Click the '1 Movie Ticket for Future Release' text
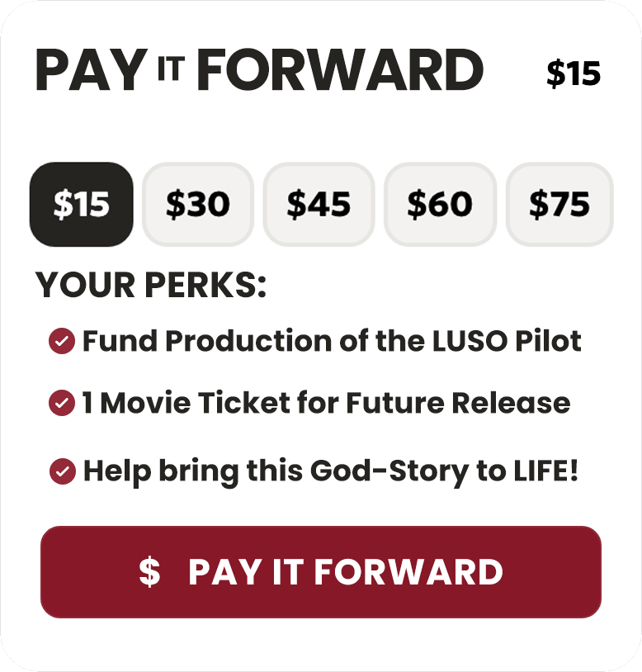 326,403
